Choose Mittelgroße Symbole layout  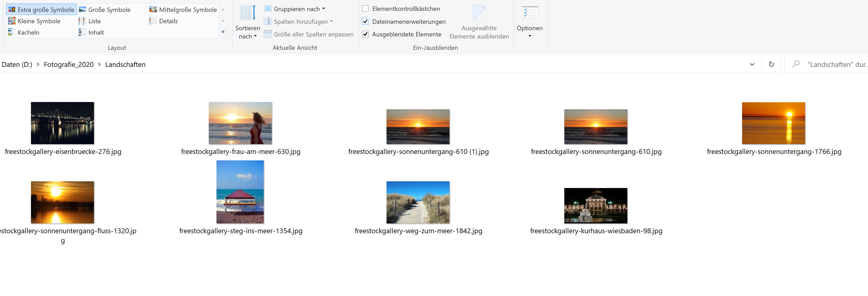point(183,10)
